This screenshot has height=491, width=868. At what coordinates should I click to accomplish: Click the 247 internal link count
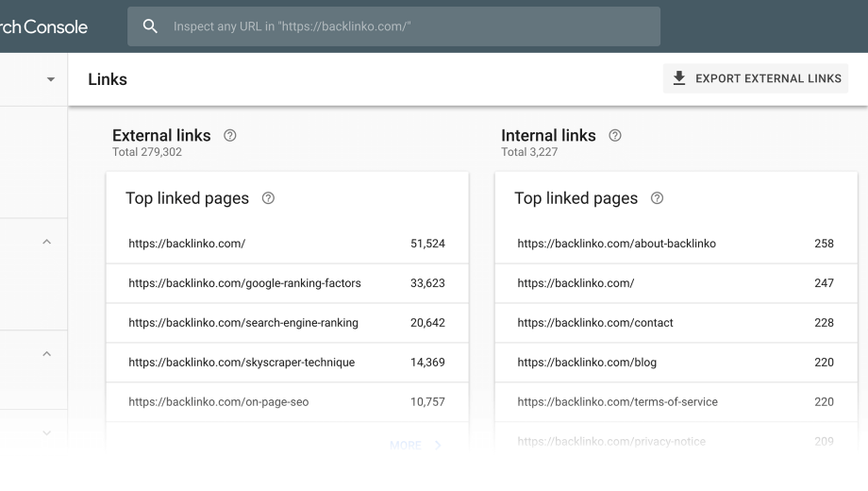pyautogui.click(x=824, y=283)
